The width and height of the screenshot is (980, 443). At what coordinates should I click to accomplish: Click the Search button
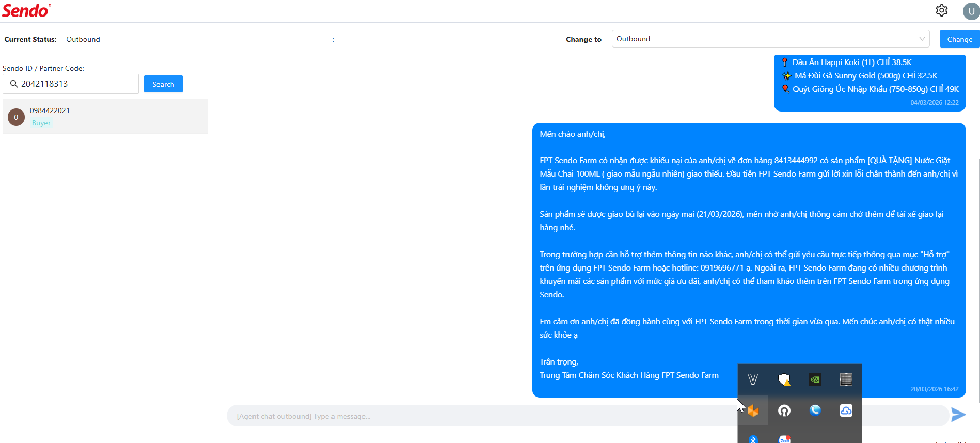pyautogui.click(x=163, y=84)
